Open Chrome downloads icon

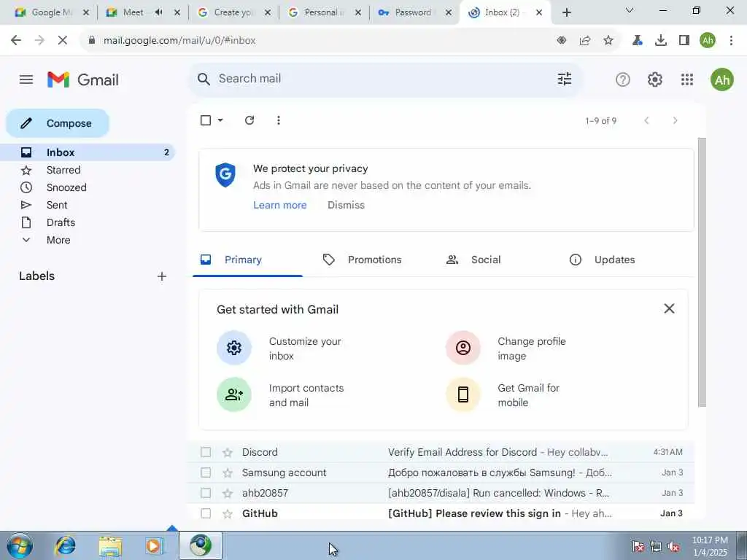click(x=661, y=41)
